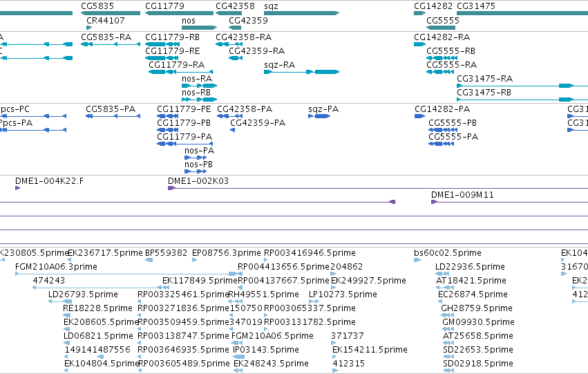Click protein CG5555-PA label
The height and width of the screenshot is (374, 588).
coord(453,137)
